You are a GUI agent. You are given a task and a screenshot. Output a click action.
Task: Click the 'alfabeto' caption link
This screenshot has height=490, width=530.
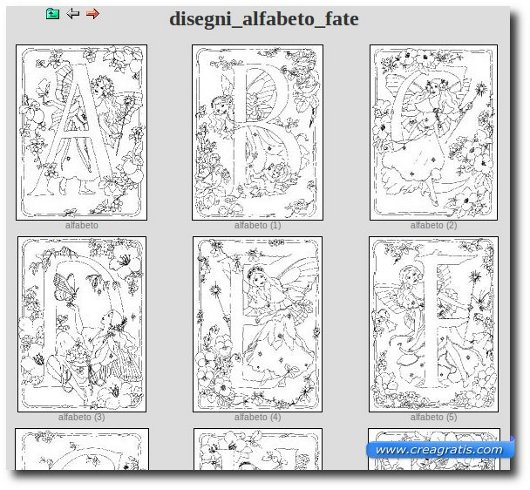pos(81,225)
